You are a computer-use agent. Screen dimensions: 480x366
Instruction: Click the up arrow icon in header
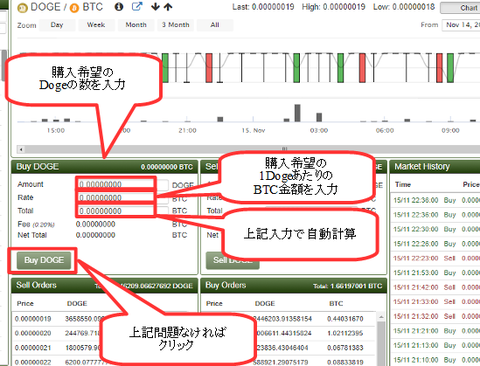point(168,7)
